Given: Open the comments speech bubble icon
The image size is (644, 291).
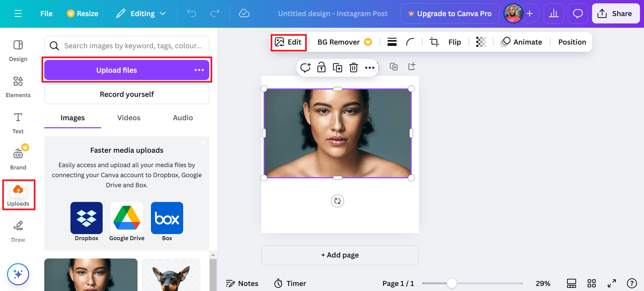Looking at the screenshot, I should point(578,14).
